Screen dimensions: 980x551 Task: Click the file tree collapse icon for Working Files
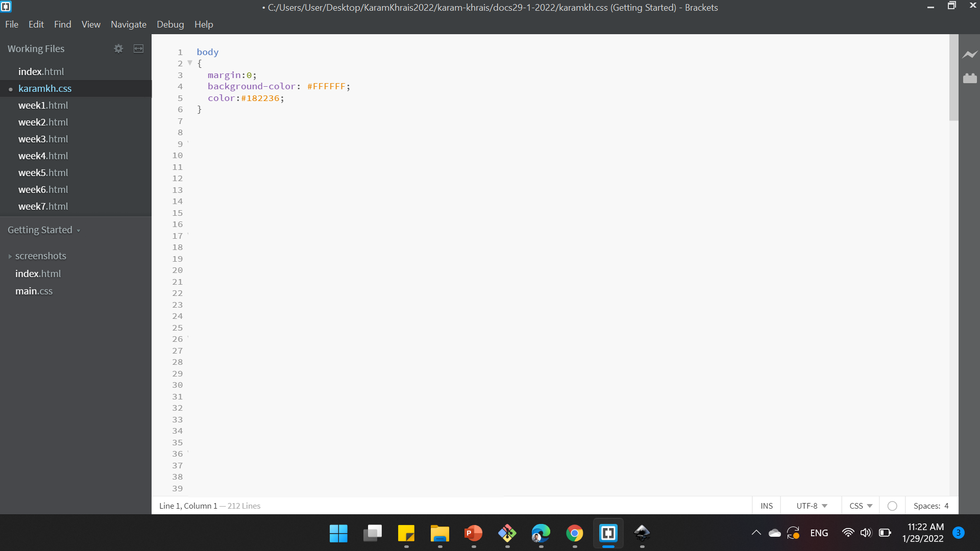139,48
